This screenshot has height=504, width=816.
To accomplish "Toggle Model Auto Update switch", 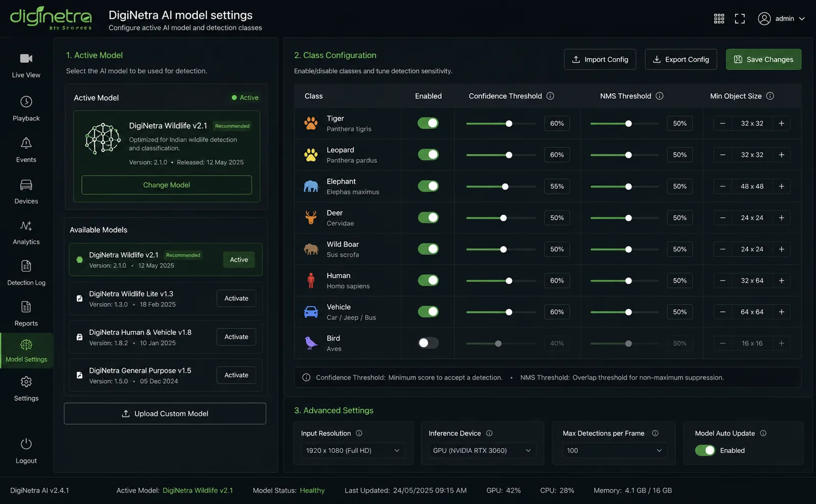I will click(x=705, y=450).
